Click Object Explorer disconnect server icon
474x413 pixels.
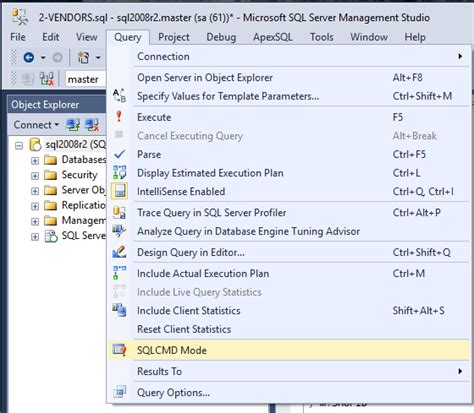click(x=92, y=125)
